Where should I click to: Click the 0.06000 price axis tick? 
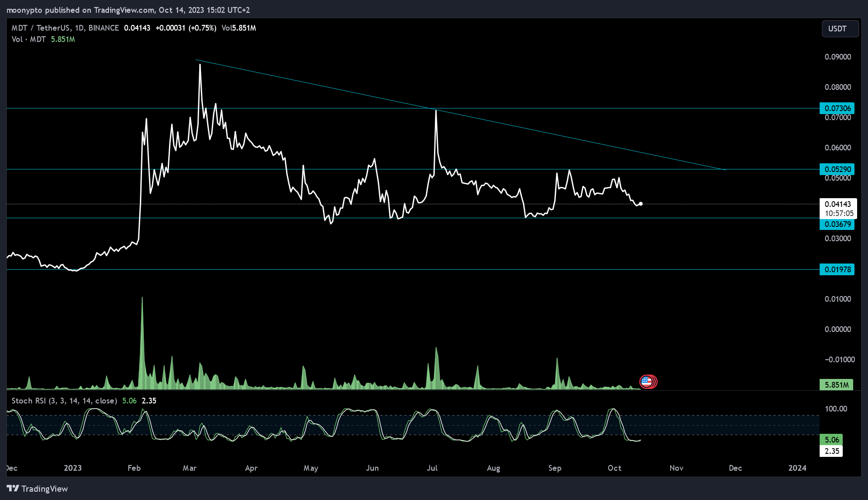tap(837, 148)
